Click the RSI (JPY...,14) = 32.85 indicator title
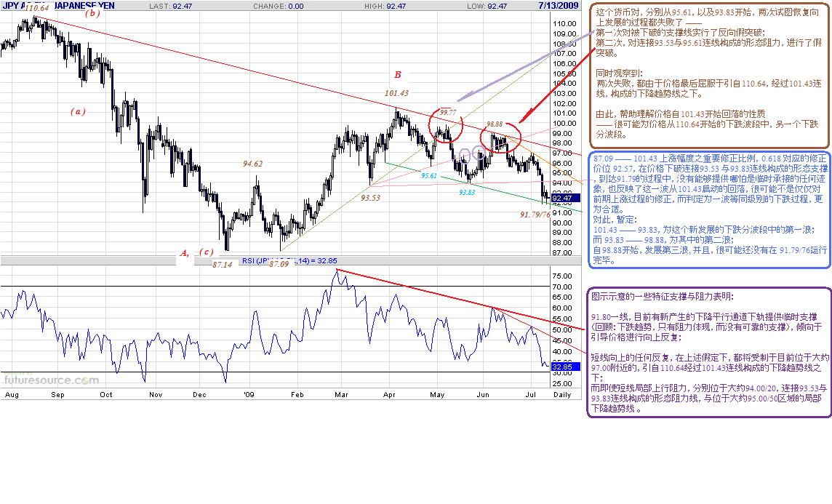This screenshot has width=832, height=504. 289,260
